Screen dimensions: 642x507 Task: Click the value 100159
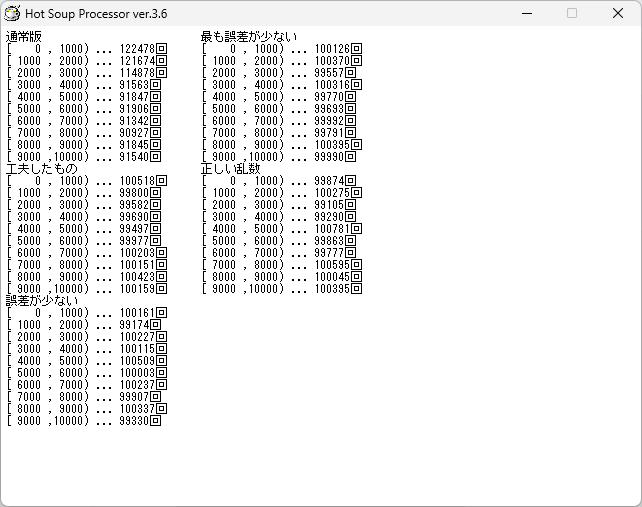tap(137, 289)
